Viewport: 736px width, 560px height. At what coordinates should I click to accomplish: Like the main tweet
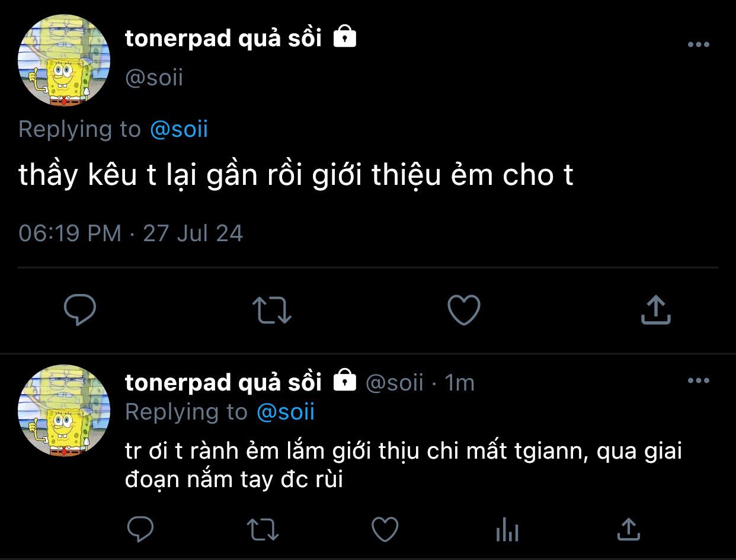[x=463, y=310]
